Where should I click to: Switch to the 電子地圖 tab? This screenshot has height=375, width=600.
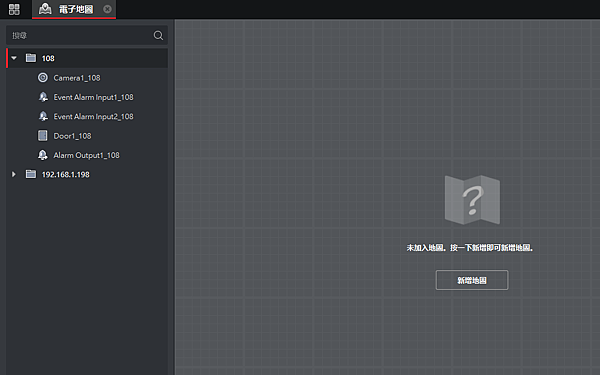(74, 9)
